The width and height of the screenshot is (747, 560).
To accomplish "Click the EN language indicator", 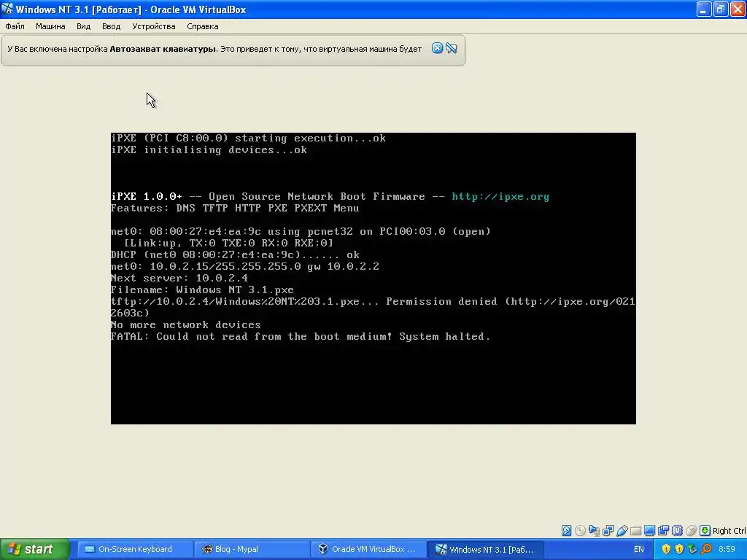I will tap(639, 549).
